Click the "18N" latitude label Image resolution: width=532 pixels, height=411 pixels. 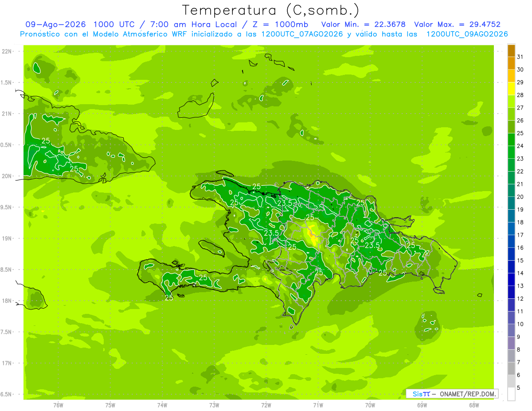[7, 301]
